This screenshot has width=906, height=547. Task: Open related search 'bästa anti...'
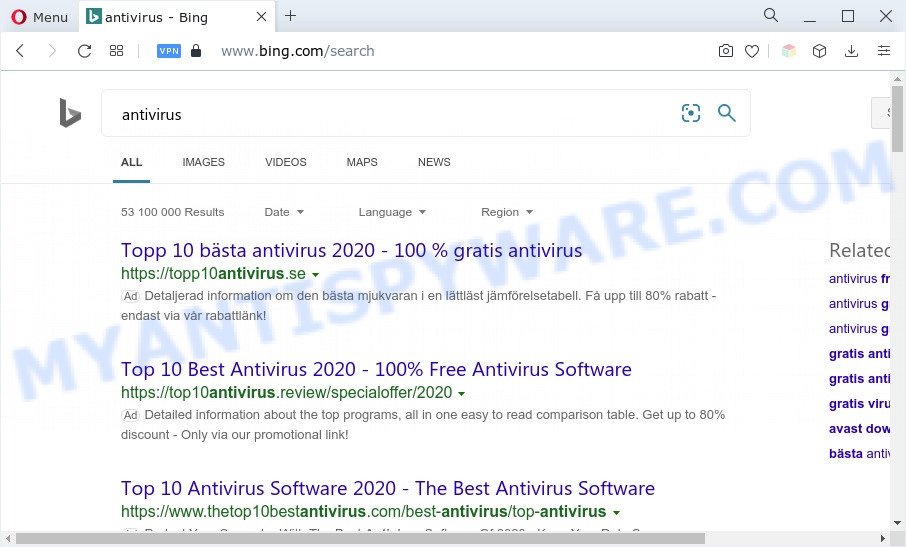[859, 453]
